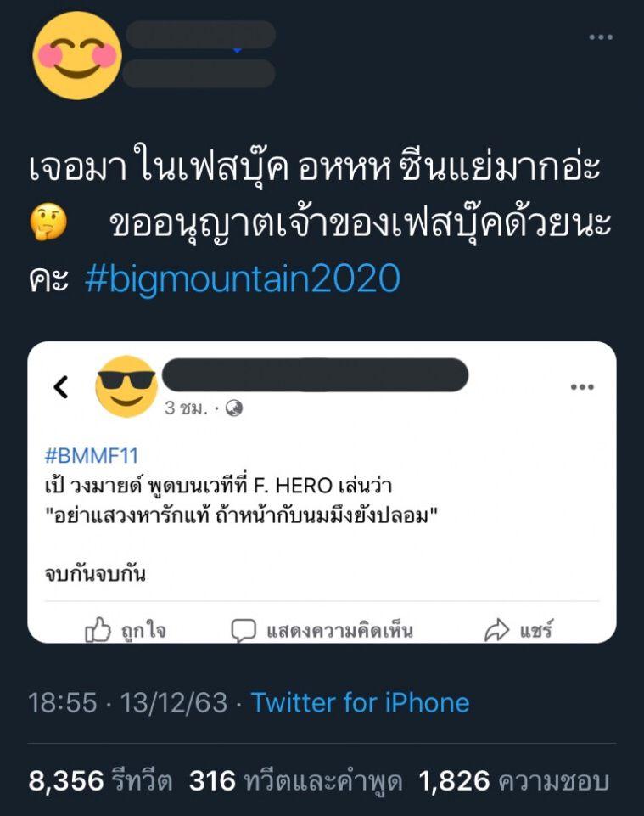View the 8,356 รีทวีต retweets list
644x816 pixels.
(x=101, y=780)
